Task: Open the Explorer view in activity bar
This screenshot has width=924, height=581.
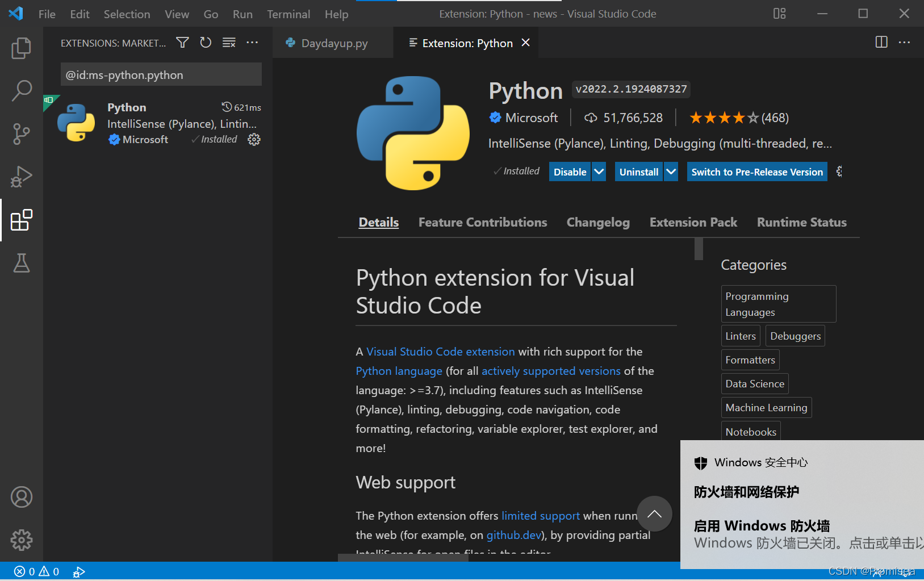Action: tap(22, 48)
